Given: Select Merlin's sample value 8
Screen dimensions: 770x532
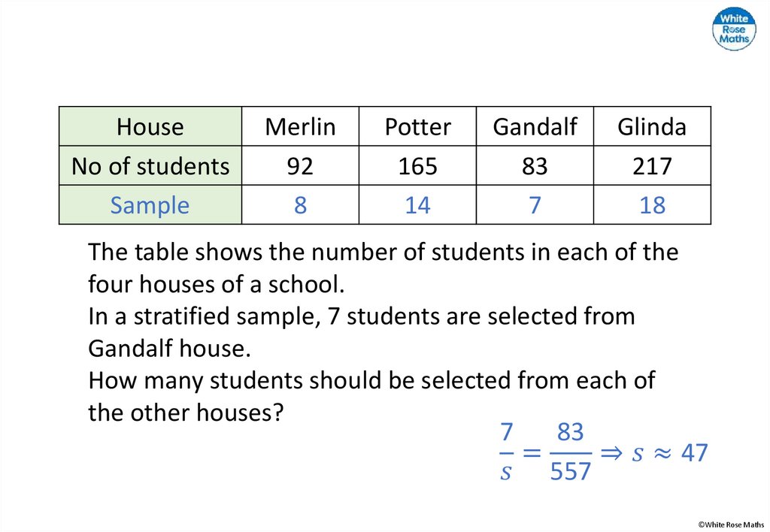Looking at the screenshot, I should click(x=300, y=205).
